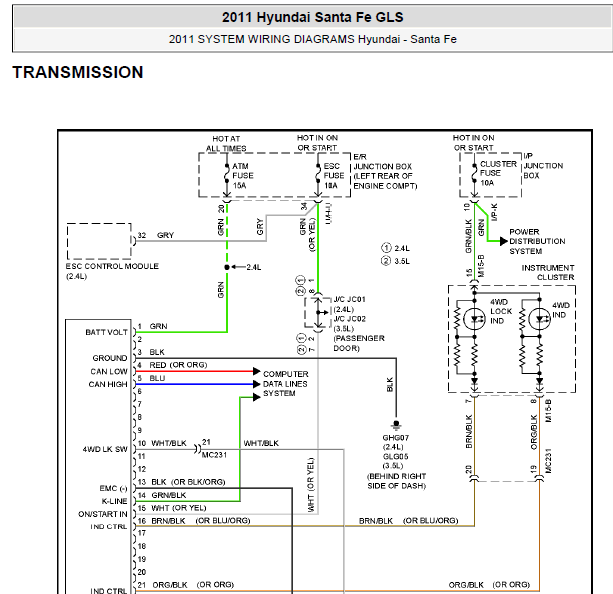Select the 'ATM FUSE 15A' label
The width and height of the screenshot is (613, 594).
[243, 176]
